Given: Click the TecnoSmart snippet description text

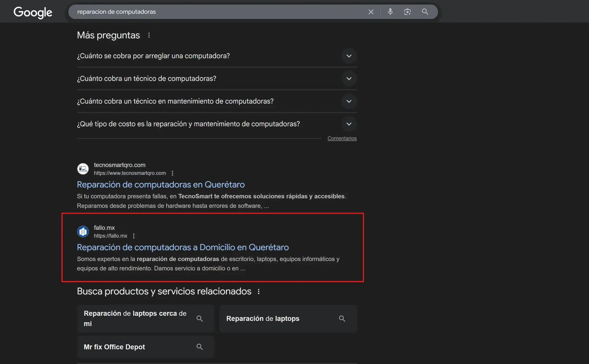Looking at the screenshot, I should 212,201.
